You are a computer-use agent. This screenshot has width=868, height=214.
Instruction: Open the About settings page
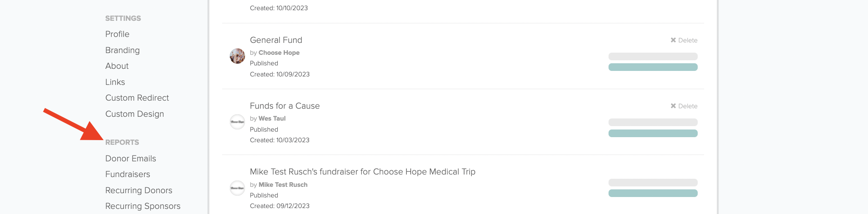click(x=117, y=66)
